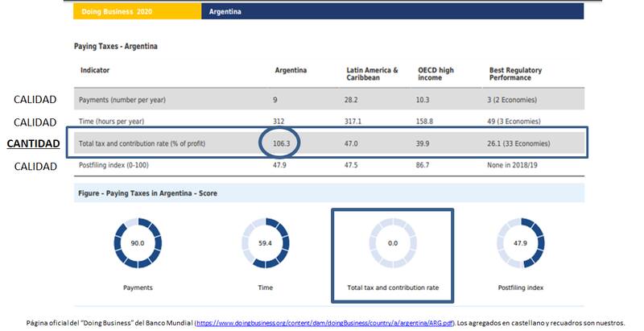Screen dimensions: 644x331
Task: Click the Total tax donut chart showing 0.0
Action: [392, 242]
